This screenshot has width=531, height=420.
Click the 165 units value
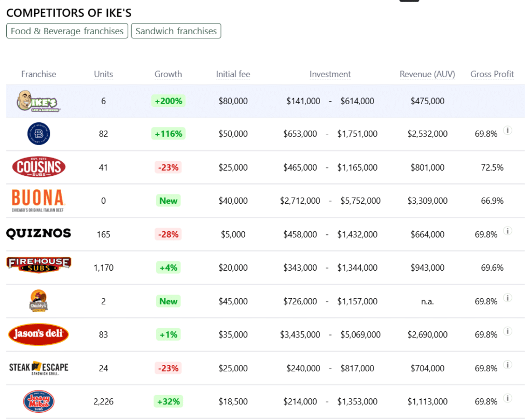click(103, 234)
